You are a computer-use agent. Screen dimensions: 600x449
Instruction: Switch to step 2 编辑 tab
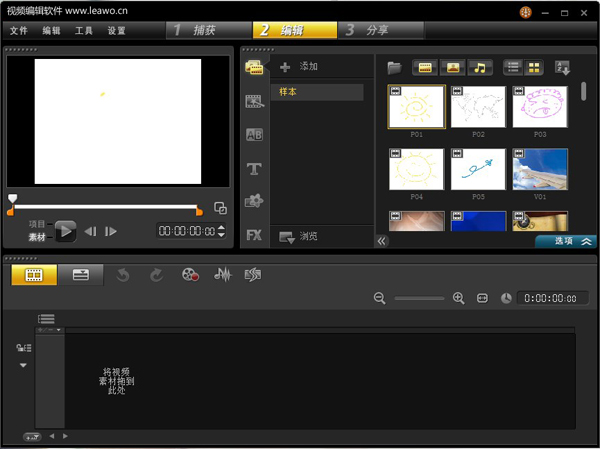[x=295, y=30]
